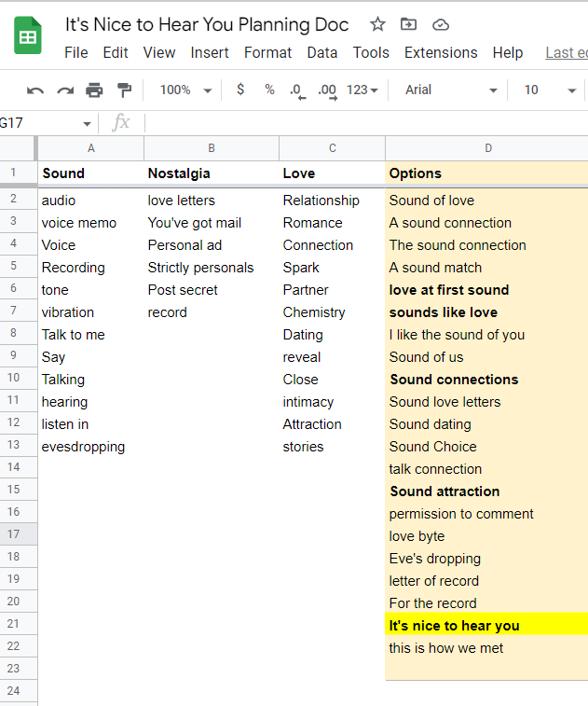Redo the last action
This screenshot has width=588, height=706.
[x=65, y=90]
